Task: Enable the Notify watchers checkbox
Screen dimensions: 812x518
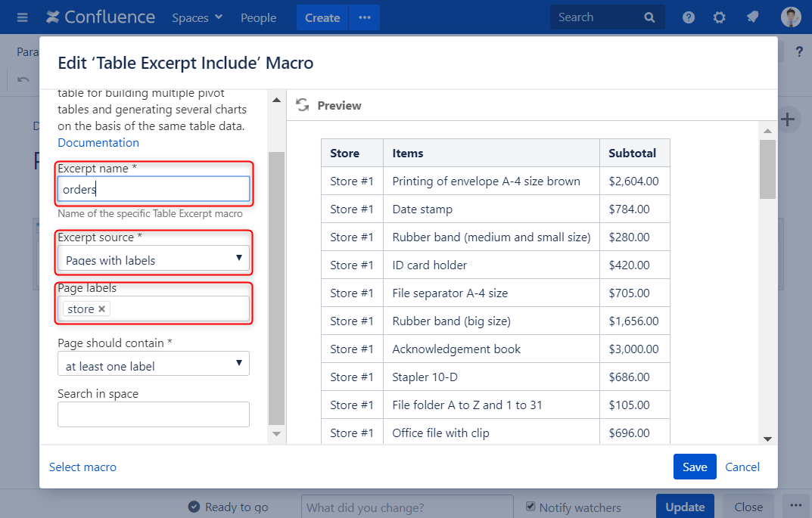Action: click(x=530, y=507)
